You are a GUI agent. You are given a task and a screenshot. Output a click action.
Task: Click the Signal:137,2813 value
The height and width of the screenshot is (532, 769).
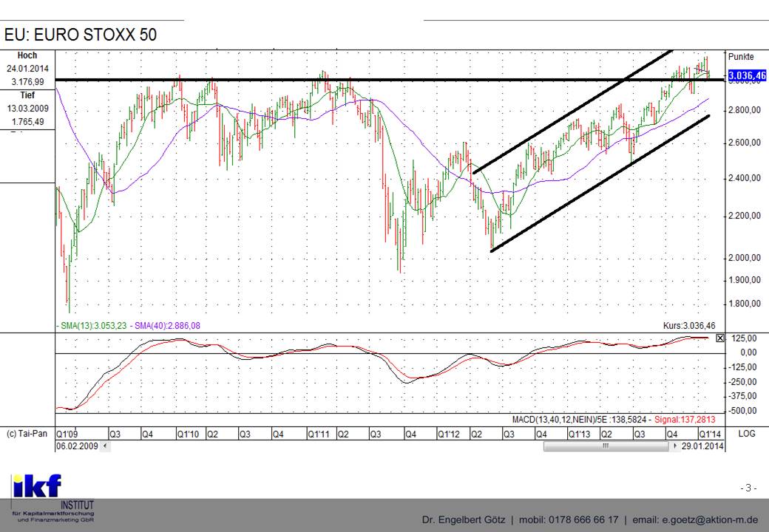click(685, 420)
